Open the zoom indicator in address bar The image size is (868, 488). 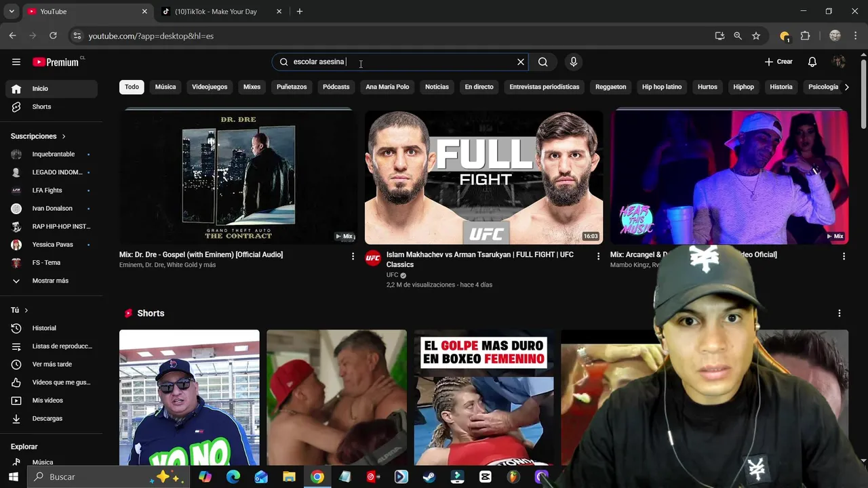pyautogui.click(x=738, y=36)
